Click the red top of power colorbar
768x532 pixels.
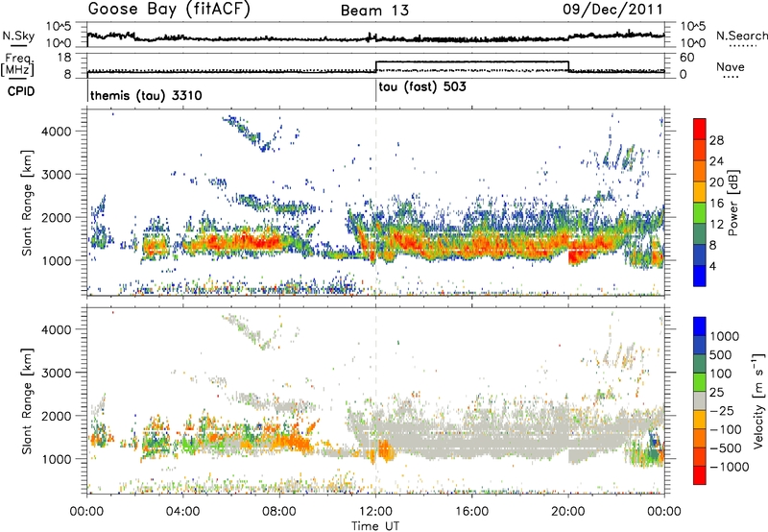tap(700, 128)
